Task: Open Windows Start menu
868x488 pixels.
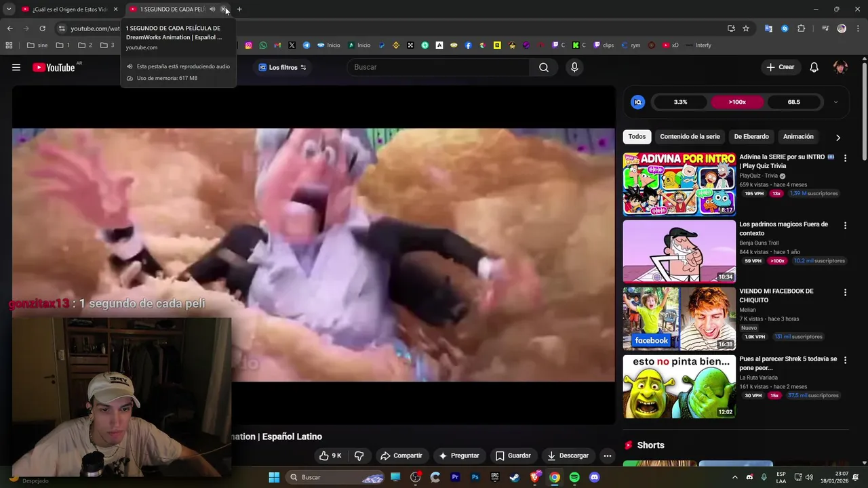Action: click(274, 477)
